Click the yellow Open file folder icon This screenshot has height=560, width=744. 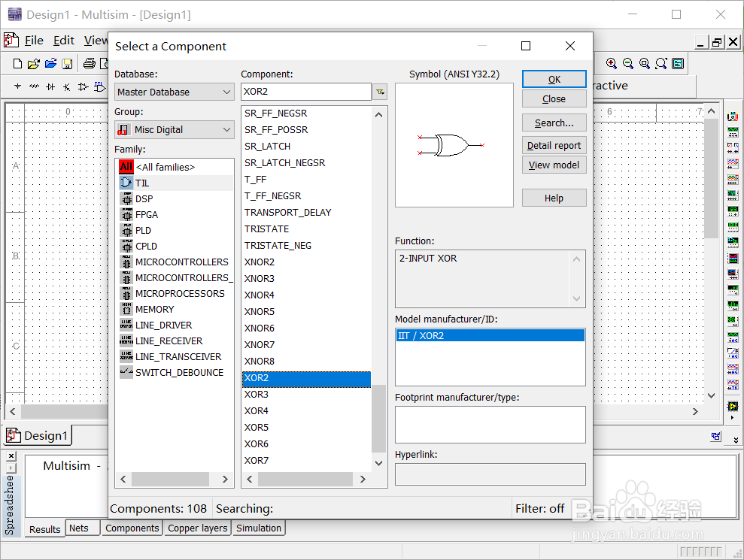34,64
